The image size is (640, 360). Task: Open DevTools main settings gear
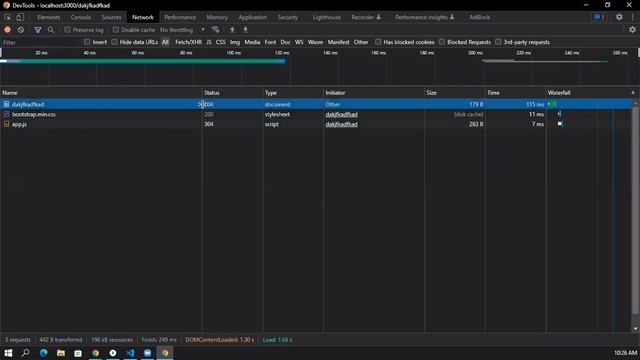click(619, 17)
